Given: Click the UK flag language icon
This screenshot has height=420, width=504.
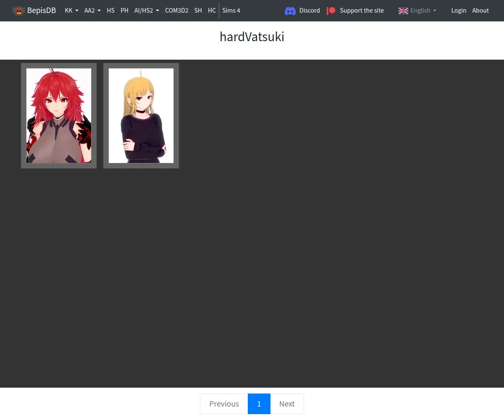Looking at the screenshot, I should point(403,10).
